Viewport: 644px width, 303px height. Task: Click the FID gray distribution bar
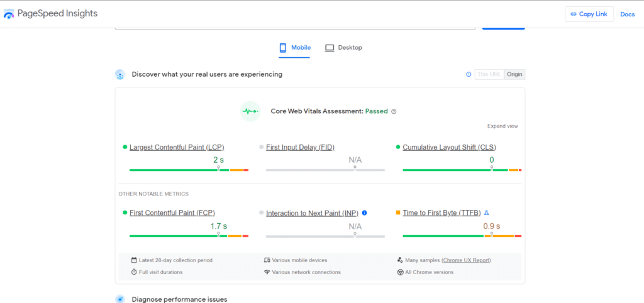pyautogui.click(x=325, y=170)
